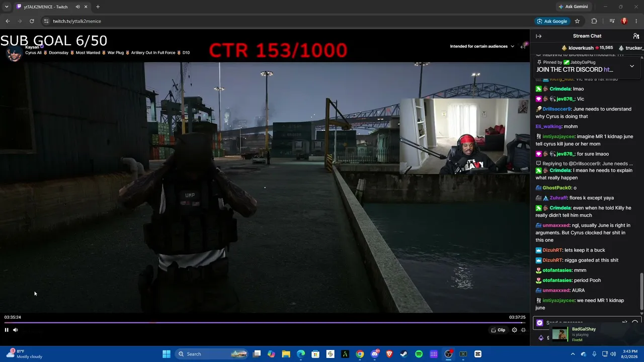Open Discord from the taskbar
Viewport: 644px width, 362px height.
click(x=374, y=354)
